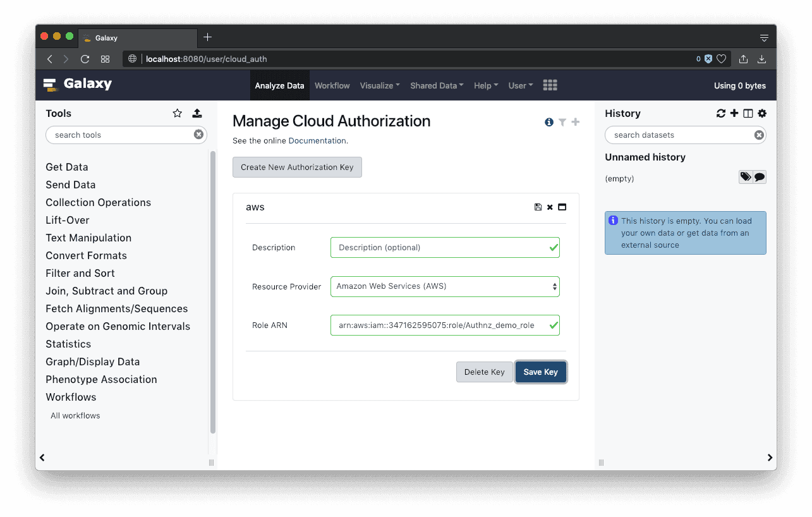The width and height of the screenshot is (812, 517).
Task: Expand the User menu
Action: coord(521,85)
